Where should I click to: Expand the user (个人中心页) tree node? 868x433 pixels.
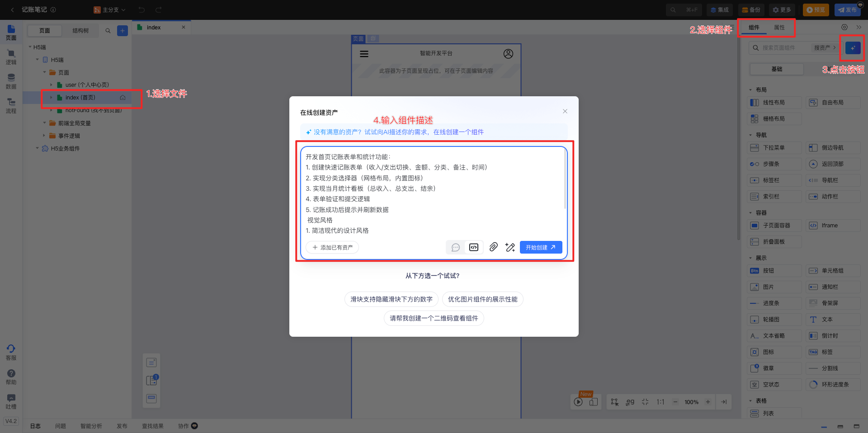point(51,85)
